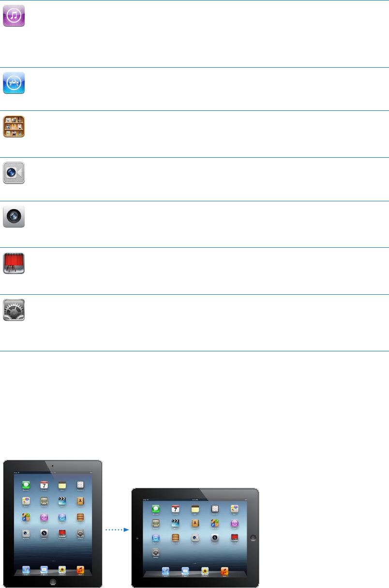Open the Photos sunflower app in the portrait iPad dock
The width and height of the screenshot is (389, 588).
tap(62, 570)
